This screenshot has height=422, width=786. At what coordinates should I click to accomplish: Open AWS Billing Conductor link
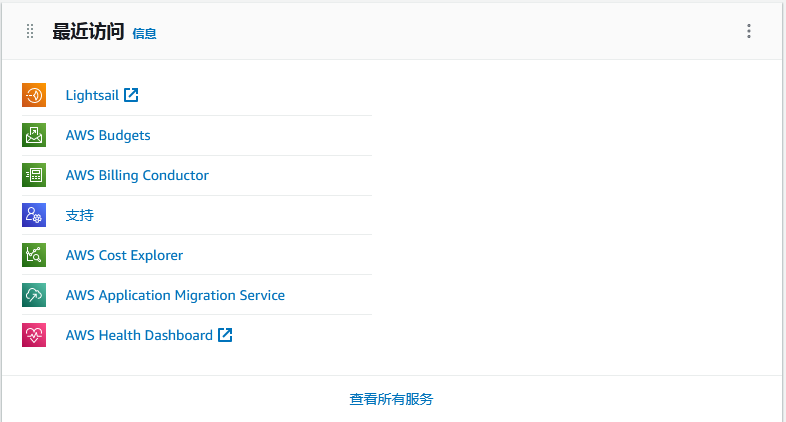click(137, 175)
